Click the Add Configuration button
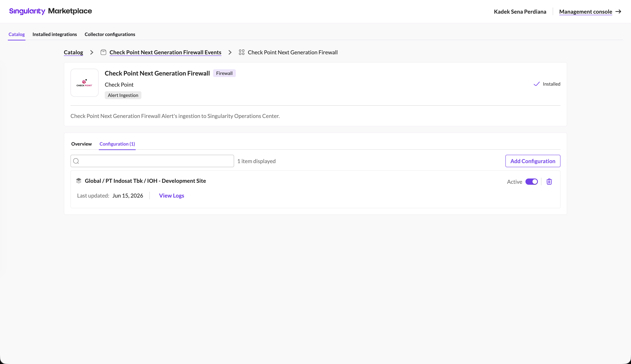 pos(533,161)
